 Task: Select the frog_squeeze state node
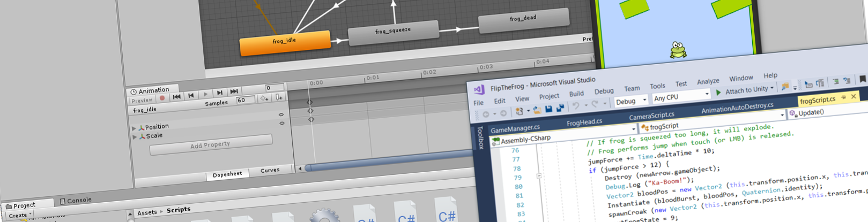393,32
